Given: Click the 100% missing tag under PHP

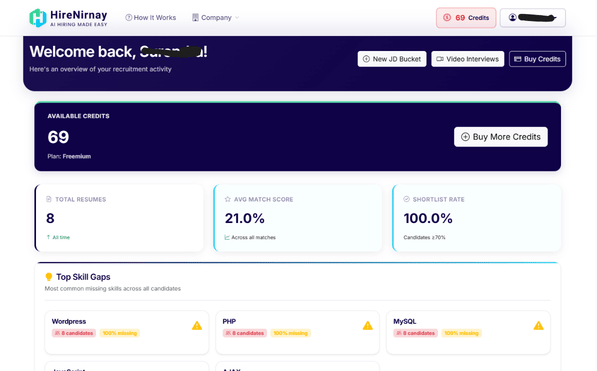Looking at the screenshot, I should [x=291, y=333].
